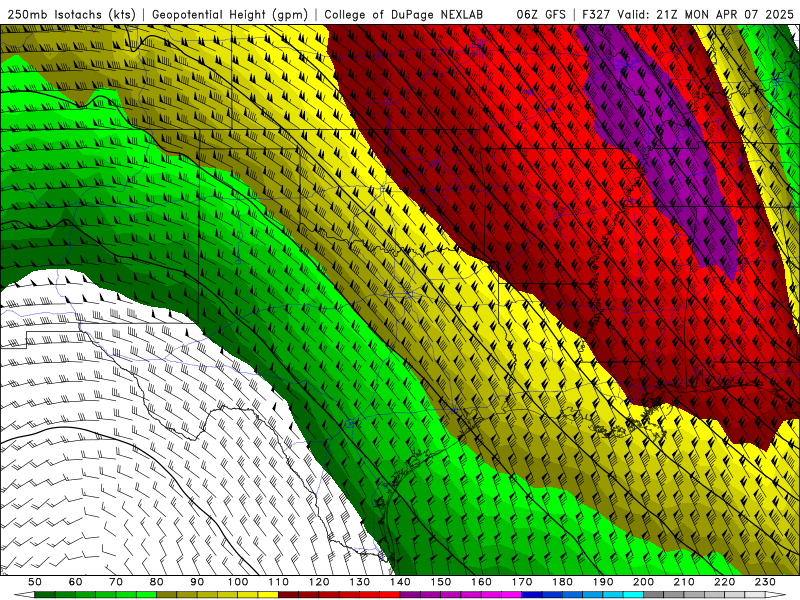This screenshot has width=800, height=600.
Task: Click the 'Valid: 21Z MON APR 07 2025' text
Action: [x=706, y=15]
